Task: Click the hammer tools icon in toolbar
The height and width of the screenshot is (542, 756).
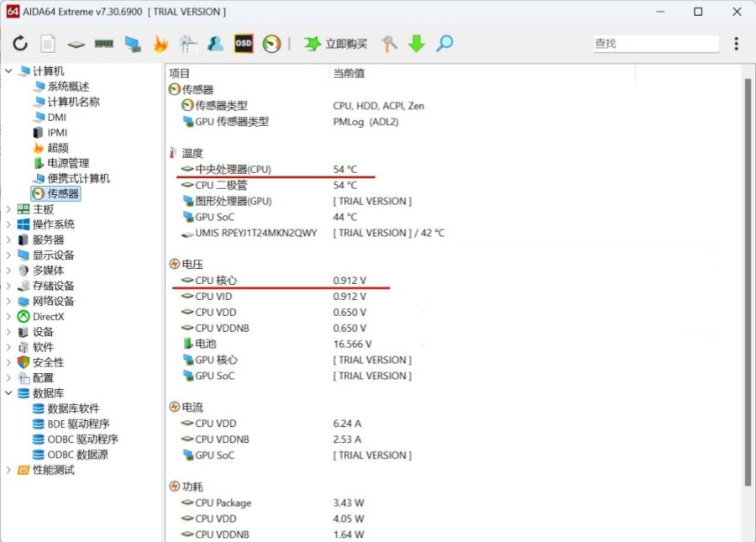Action: pos(389,44)
